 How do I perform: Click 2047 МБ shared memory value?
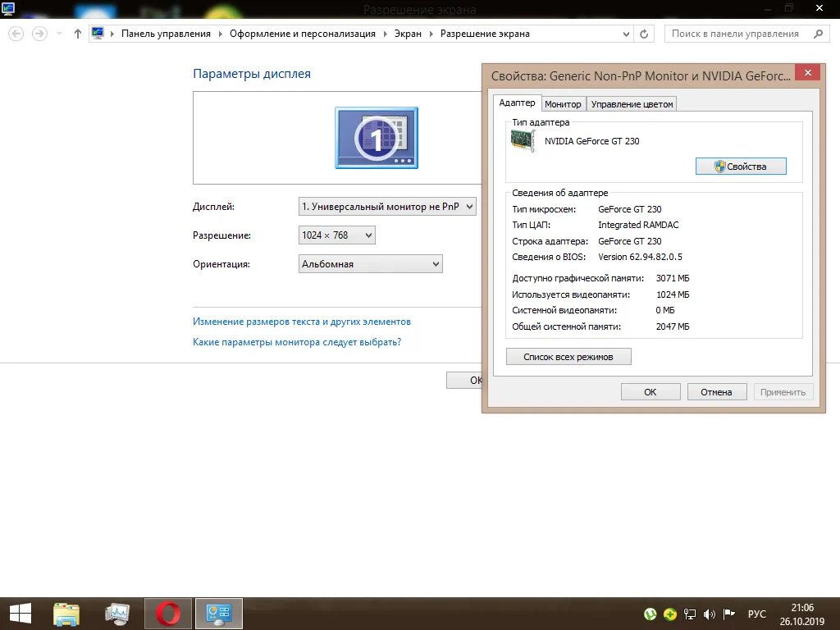coord(673,326)
